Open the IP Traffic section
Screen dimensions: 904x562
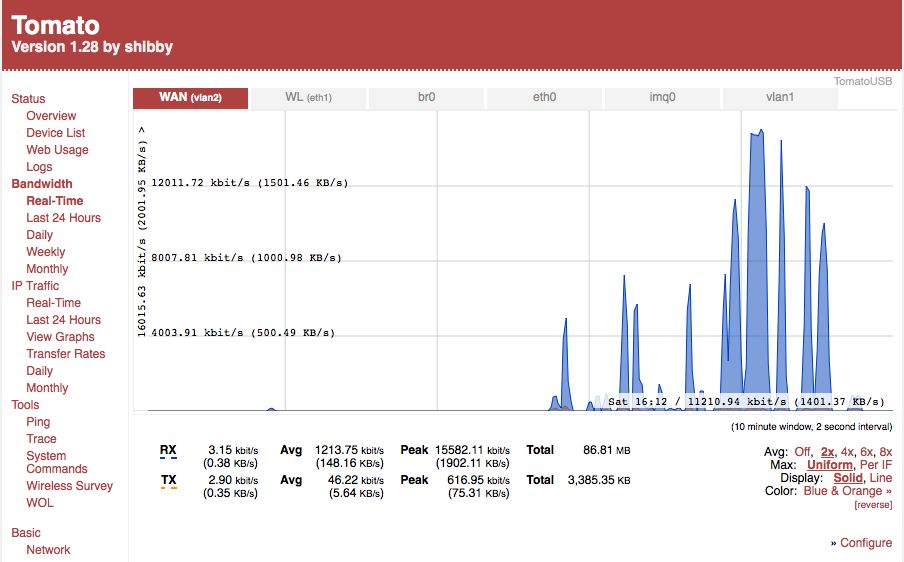click(35, 286)
